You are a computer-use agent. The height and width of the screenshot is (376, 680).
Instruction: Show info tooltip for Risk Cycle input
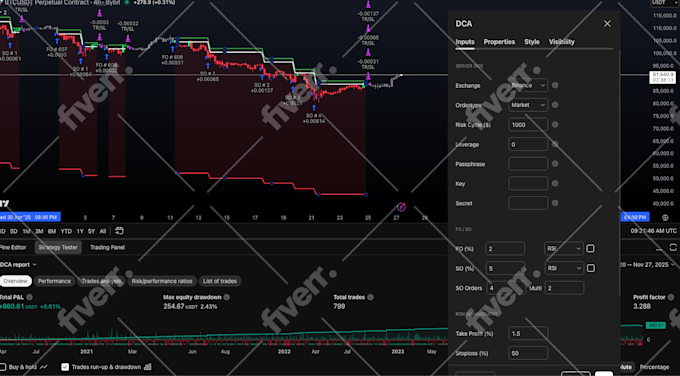pos(555,125)
